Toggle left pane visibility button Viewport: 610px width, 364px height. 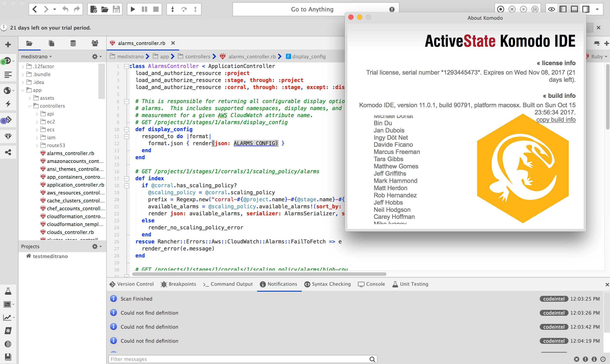click(x=563, y=9)
